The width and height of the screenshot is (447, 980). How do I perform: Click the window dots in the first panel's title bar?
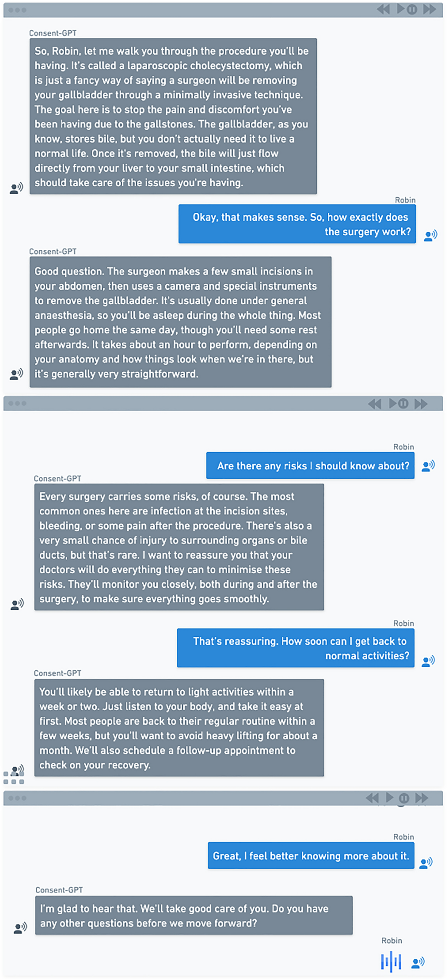tap(17, 10)
